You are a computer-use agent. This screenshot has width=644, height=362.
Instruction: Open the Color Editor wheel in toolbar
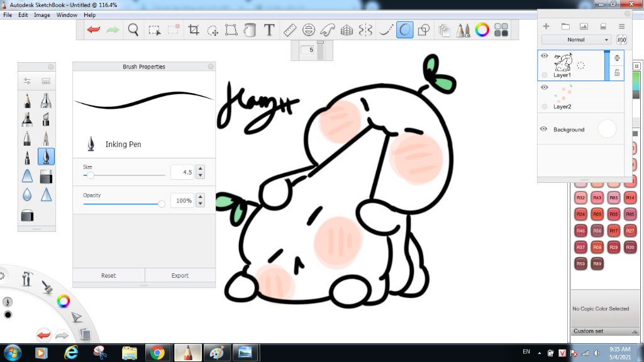click(482, 30)
